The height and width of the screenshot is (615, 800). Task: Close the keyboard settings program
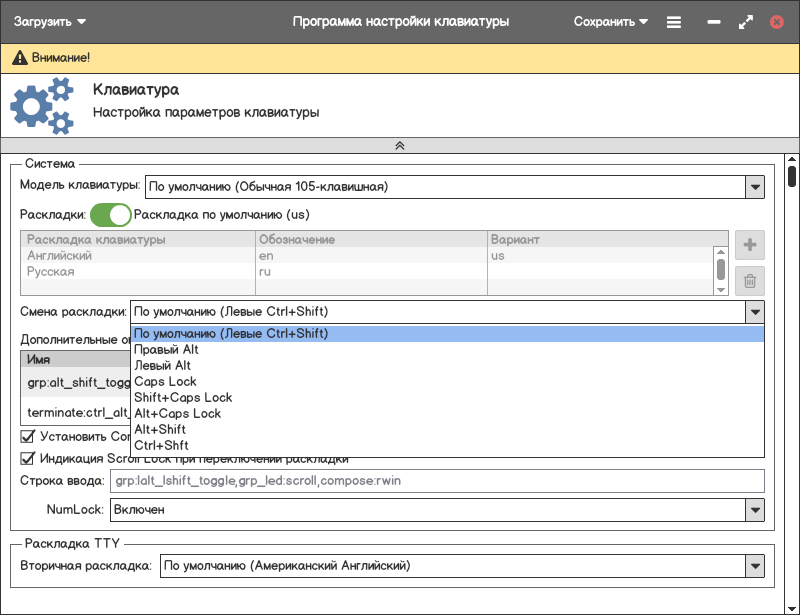(x=777, y=21)
